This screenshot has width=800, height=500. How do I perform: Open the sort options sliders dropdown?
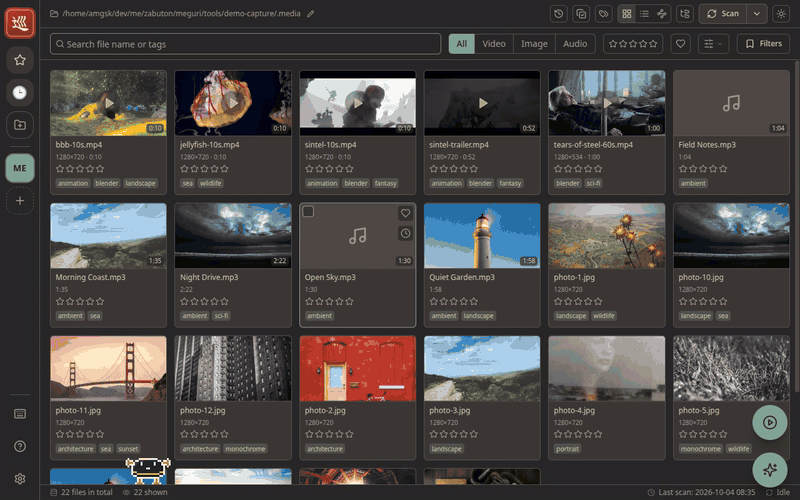(713, 44)
